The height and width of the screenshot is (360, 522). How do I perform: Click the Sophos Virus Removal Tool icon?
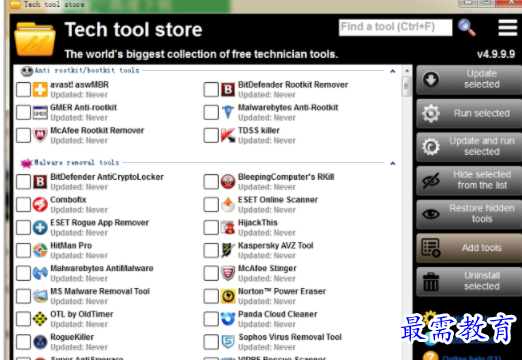click(x=228, y=342)
